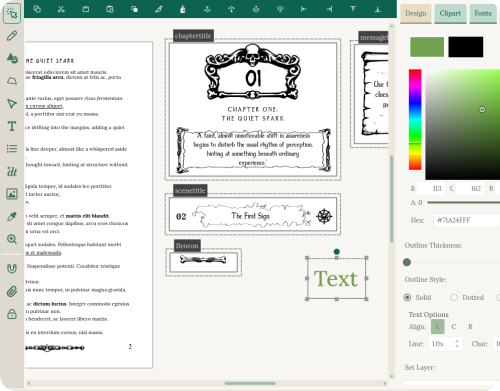Activate the Text tool

(x=12, y=126)
